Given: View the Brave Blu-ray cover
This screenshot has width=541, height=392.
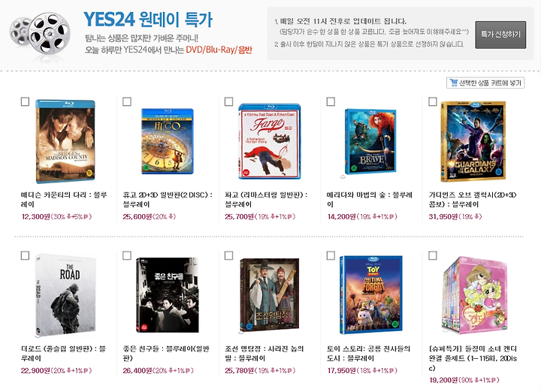Looking at the screenshot, I should pos(370,141).
